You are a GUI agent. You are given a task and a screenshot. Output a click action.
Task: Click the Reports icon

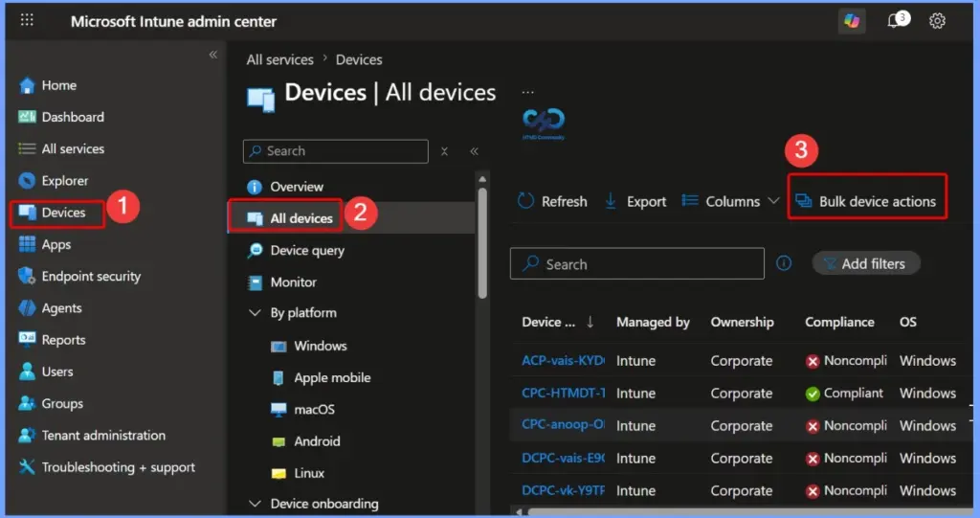[x=27, y=339]
